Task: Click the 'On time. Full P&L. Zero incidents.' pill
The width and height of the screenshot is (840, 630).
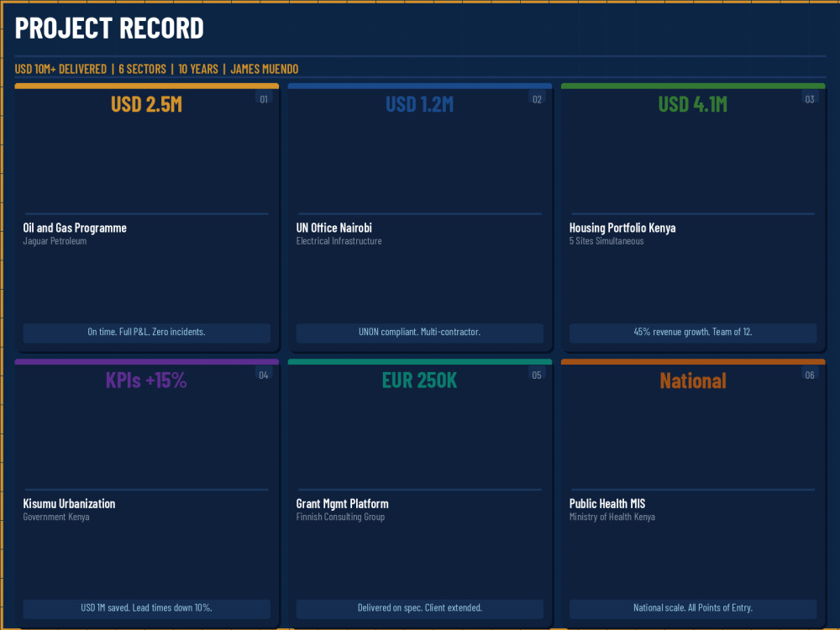Action: 147,333
